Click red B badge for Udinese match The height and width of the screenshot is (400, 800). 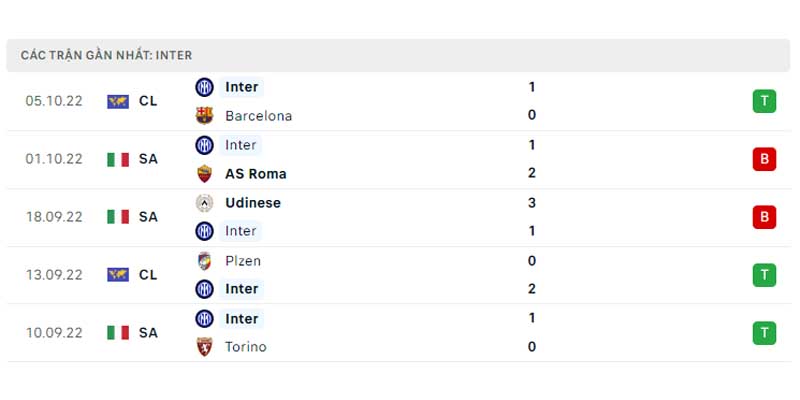(764, 217)
